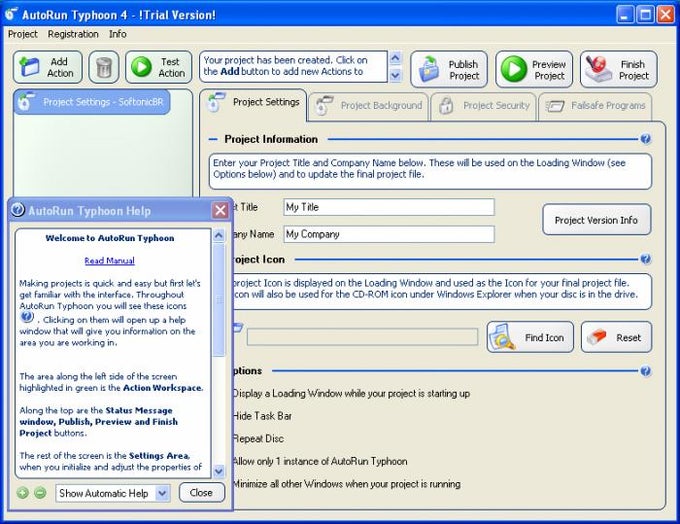Click the icon path field
This screenshot has width=680, height=524.
point(362,337)
